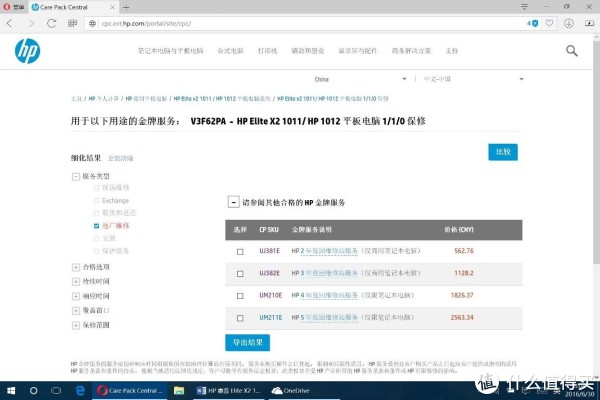Open Task View on the taskbar

[56, 390]
